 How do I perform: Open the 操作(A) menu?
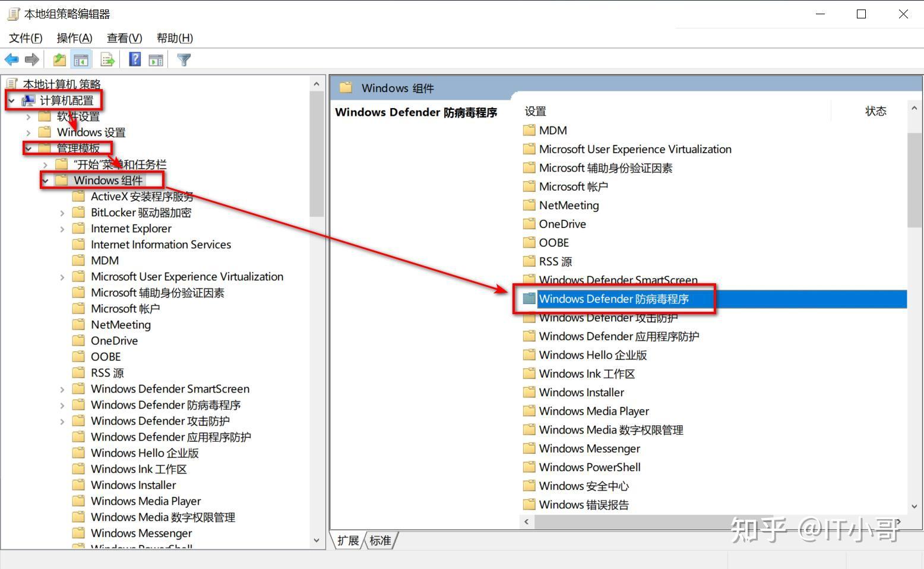(x=74, y=37)
